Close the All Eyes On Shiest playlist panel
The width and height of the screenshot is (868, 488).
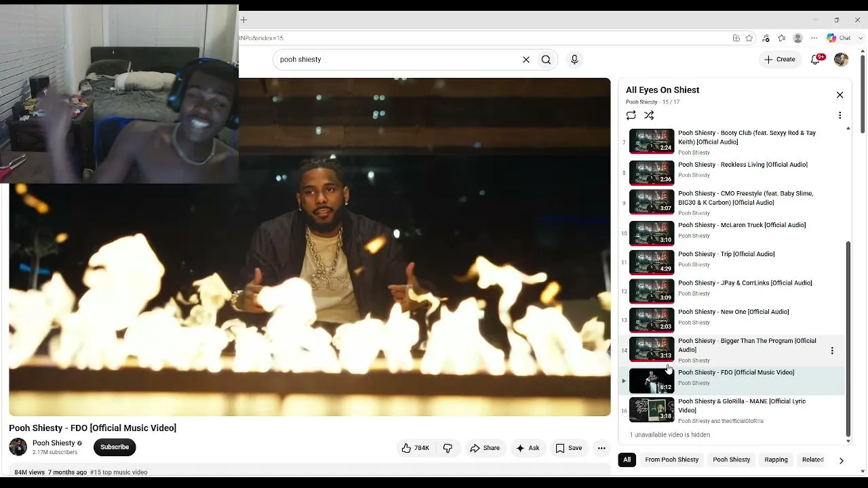[840, 95]
